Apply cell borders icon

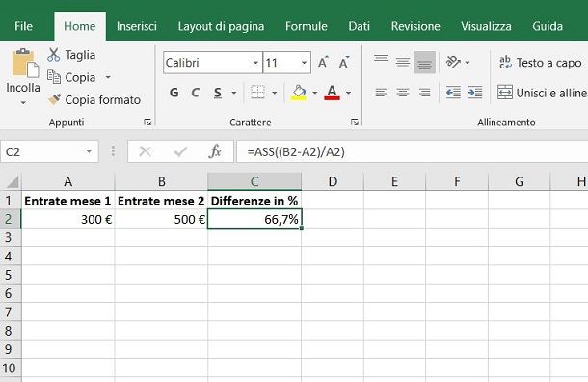pos(257,93)
